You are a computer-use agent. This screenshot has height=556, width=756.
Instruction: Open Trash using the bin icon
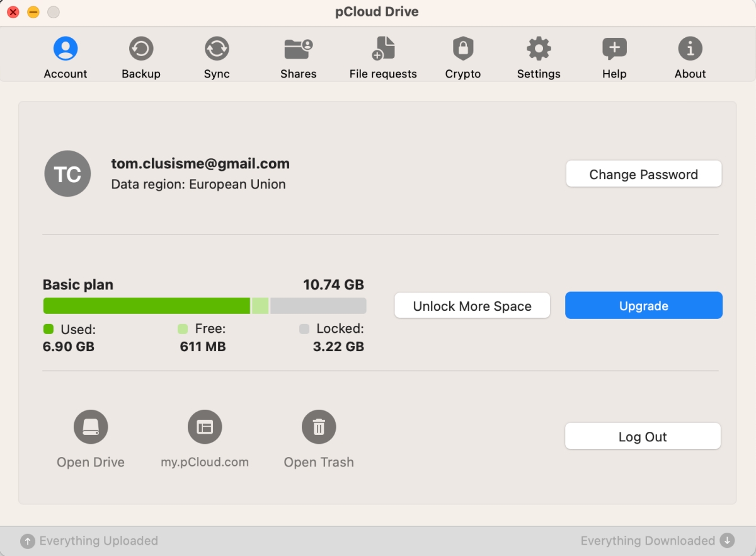click(x=319, y=427)
